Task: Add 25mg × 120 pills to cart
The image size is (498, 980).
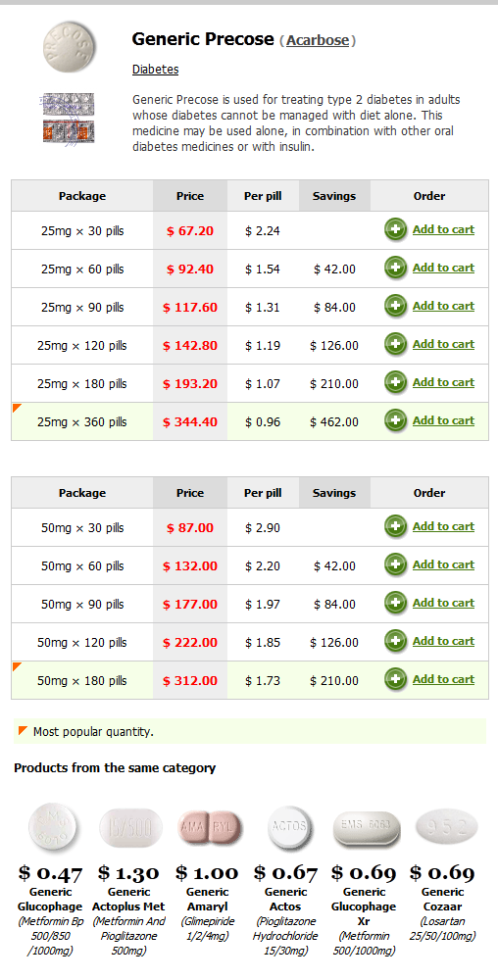Action: click(x=443, y=344)
